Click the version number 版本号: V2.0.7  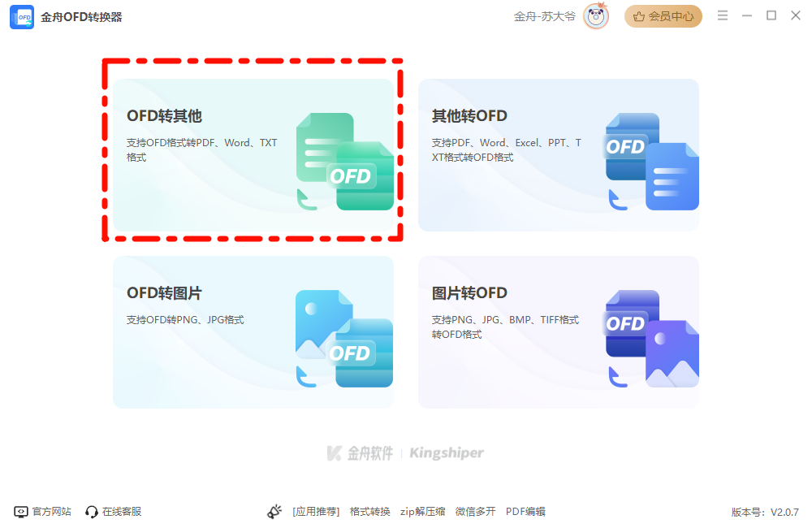[x=765, y=513]
